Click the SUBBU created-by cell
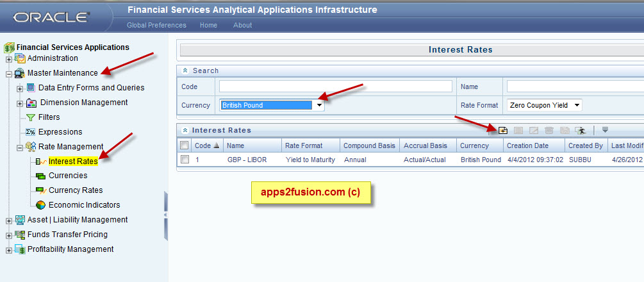 pos(581,160)
